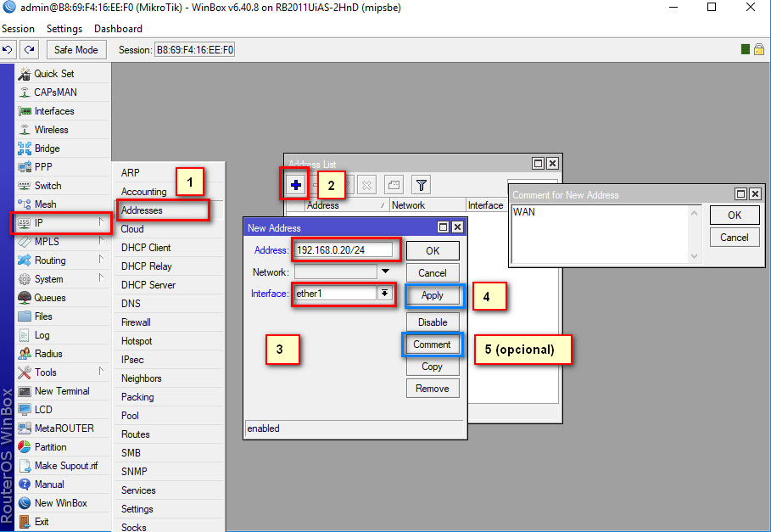Click the Address input field with 192.168.0.20/24
The image size is (771, 532).
click(345, 250)
